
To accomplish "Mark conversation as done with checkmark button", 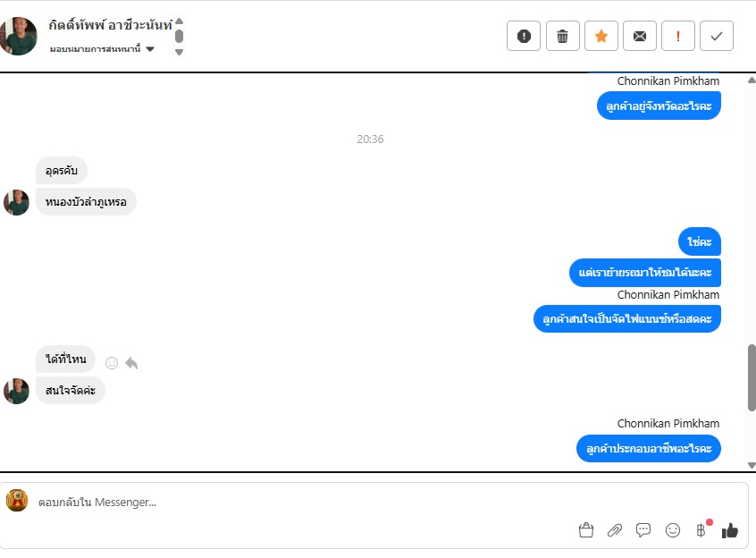I will (717, 36).
